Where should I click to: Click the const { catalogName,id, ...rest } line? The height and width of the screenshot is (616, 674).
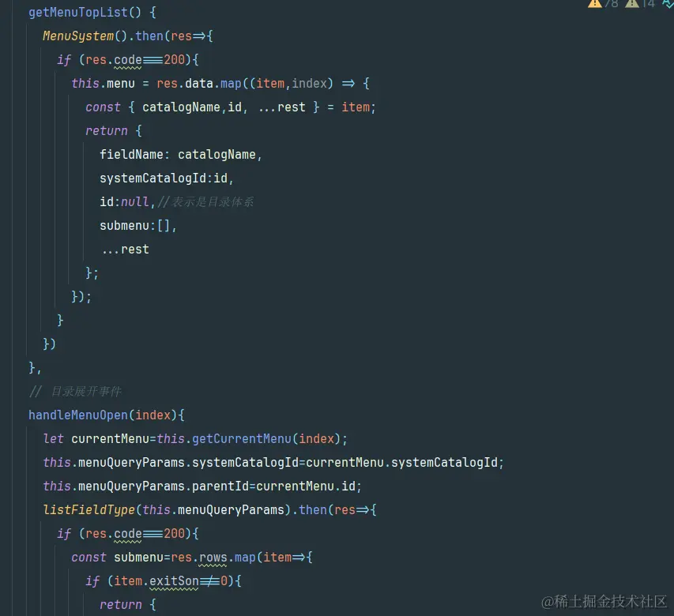click(231, 107)
